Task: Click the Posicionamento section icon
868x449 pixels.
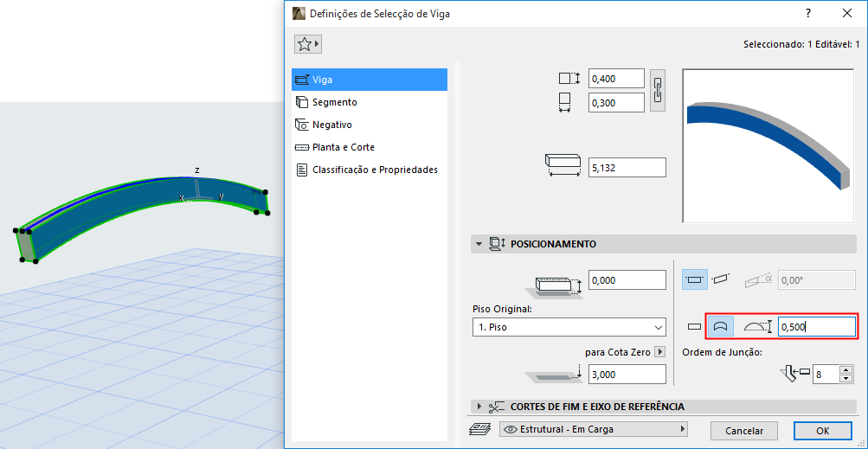Action: [498, 244]
